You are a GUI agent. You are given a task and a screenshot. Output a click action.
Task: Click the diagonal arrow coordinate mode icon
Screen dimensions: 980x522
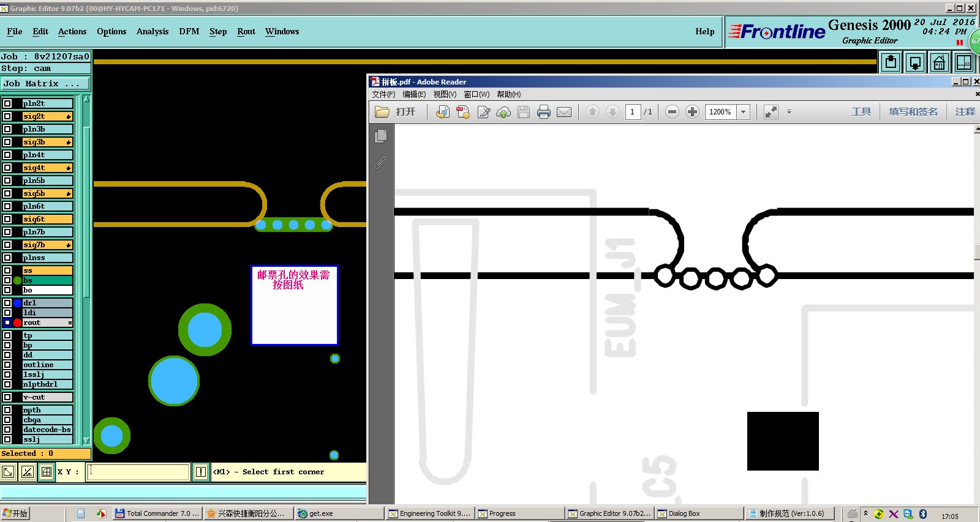(x=9, y=472)
